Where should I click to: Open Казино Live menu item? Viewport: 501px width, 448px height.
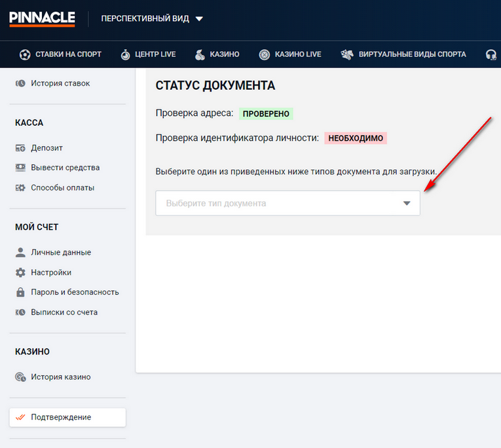[x=298, y=54]
